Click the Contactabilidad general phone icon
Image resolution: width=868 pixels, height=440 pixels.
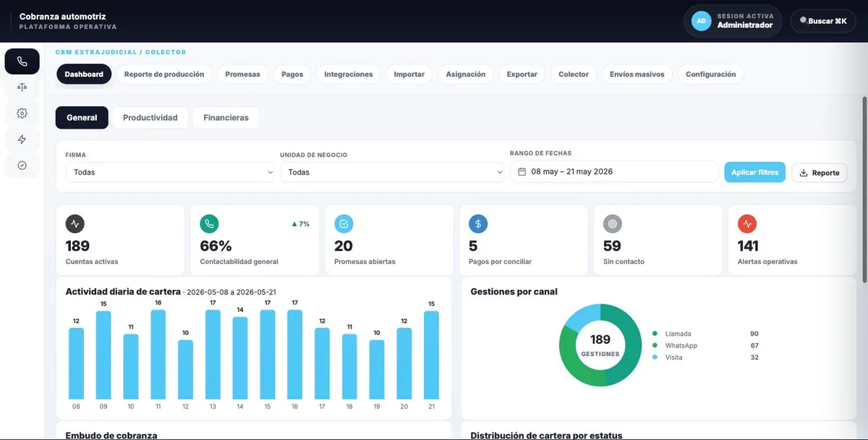tap(209, 224)
